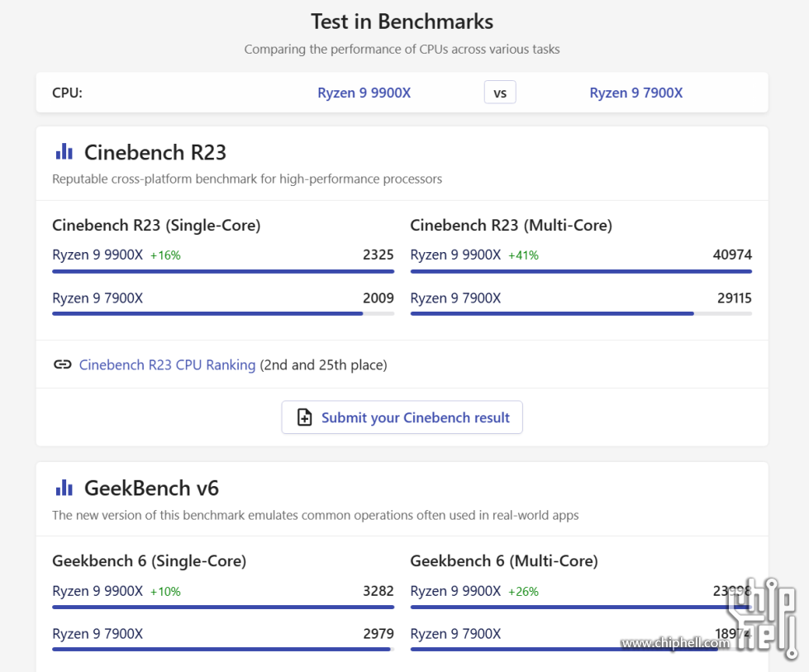Click the Geekbench 6 (Single-Core) heading
This screenshot has height=672, width=809.
tap(149, 561)
